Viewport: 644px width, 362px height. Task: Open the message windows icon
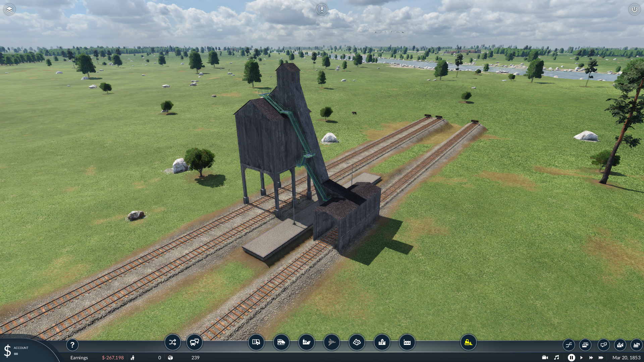(604, 345)
